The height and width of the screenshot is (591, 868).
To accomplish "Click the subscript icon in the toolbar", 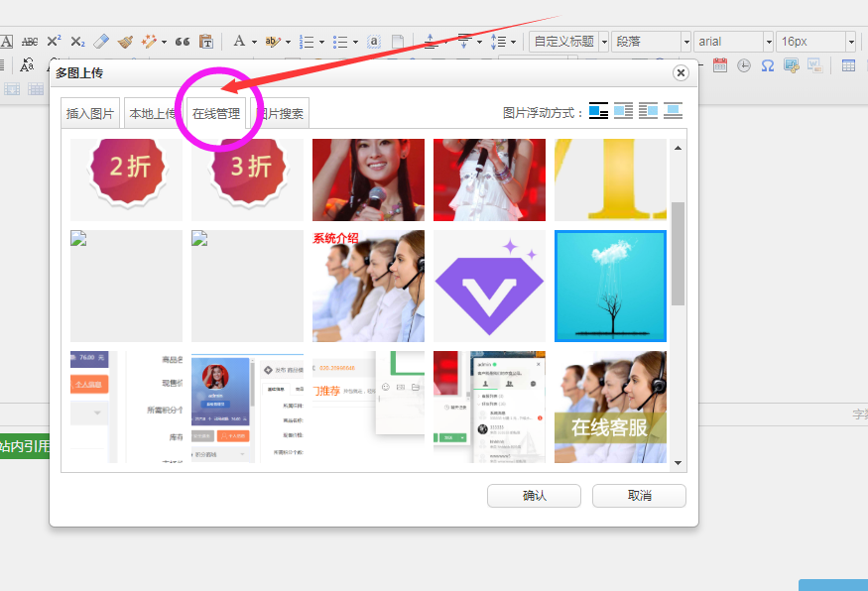I will (x=77, y=42).
